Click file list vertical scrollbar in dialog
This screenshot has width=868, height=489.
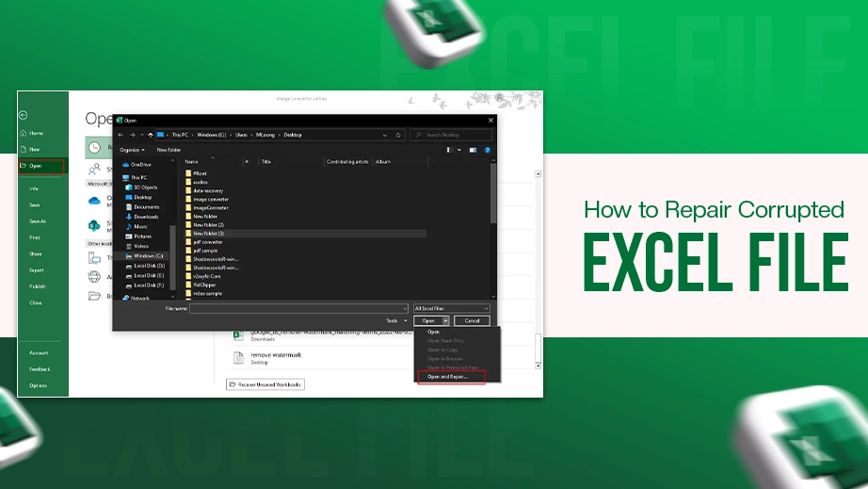point(492,195)
